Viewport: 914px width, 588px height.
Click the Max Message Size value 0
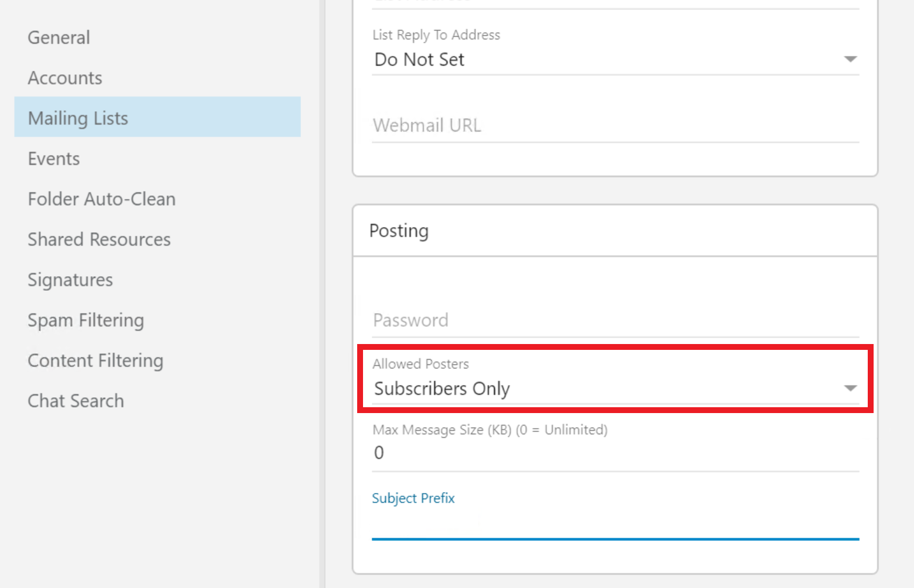click(x=379, y=453)
